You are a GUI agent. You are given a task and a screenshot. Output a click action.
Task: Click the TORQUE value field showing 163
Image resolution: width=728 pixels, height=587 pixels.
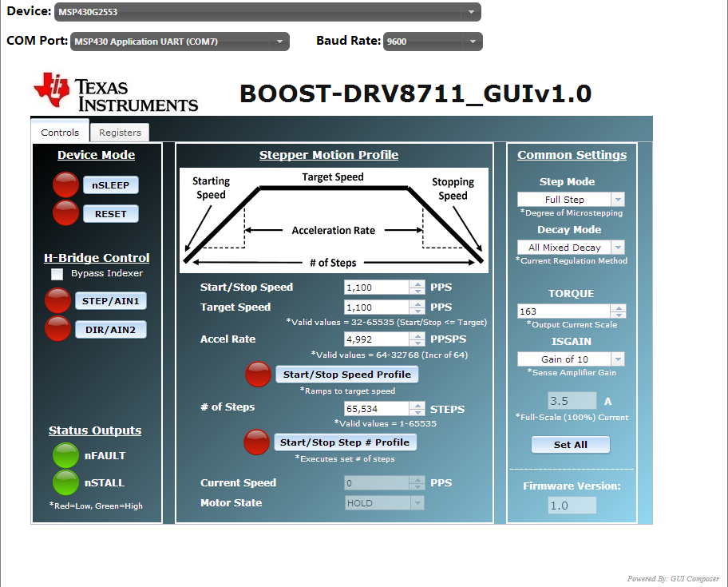pyautogui.click(x=564, y=311)
